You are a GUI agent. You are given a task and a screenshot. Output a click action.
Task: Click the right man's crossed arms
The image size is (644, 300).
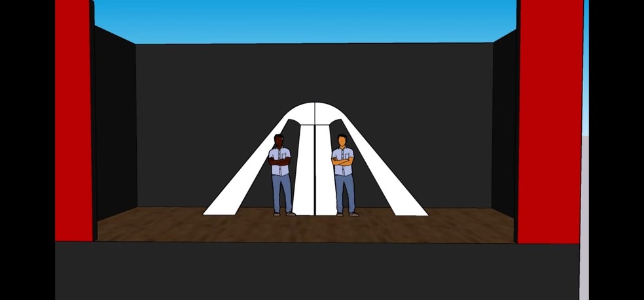coord(342,160)
